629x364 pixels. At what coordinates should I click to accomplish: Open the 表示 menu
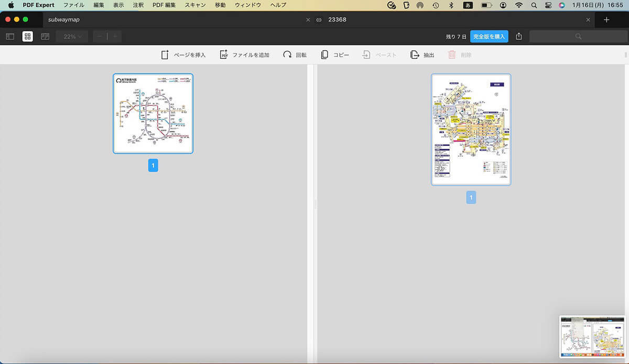pyautogui.click(x=118, y=5)
